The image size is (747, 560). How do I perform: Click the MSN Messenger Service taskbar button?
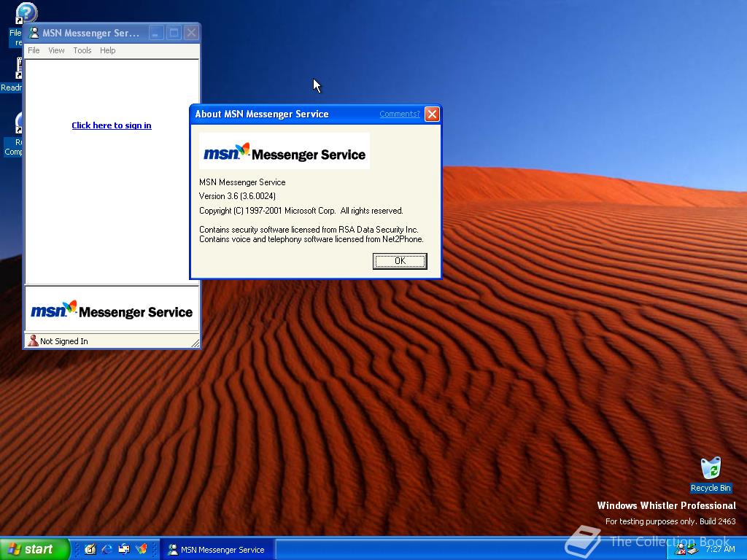coord(217,550)
